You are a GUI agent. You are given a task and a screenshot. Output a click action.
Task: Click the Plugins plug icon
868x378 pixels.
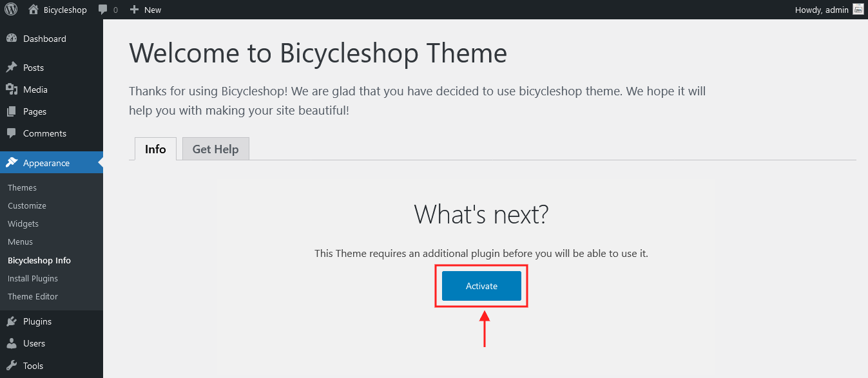coord(12,321)
